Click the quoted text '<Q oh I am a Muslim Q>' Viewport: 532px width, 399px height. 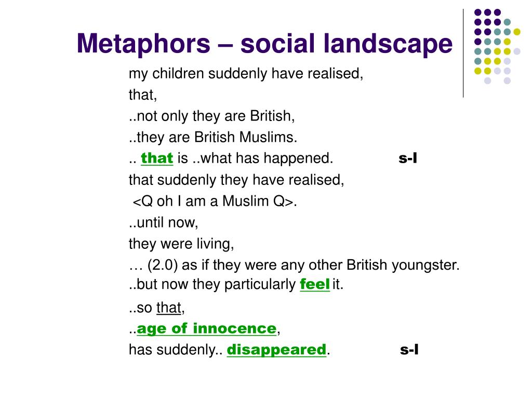[213, 201]
